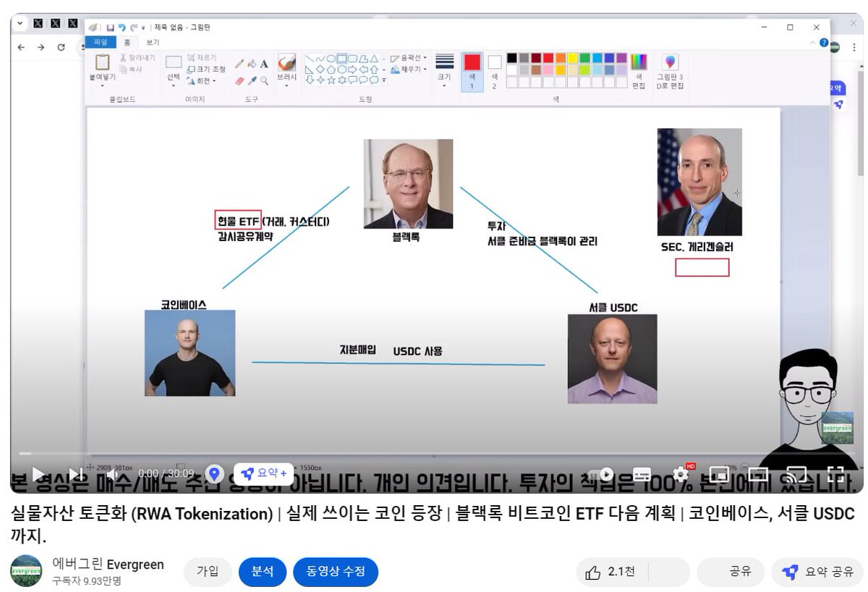Open the 크기 조정 resize command
The height and width of the screenshot is (592, 868).
click(206, 69)
